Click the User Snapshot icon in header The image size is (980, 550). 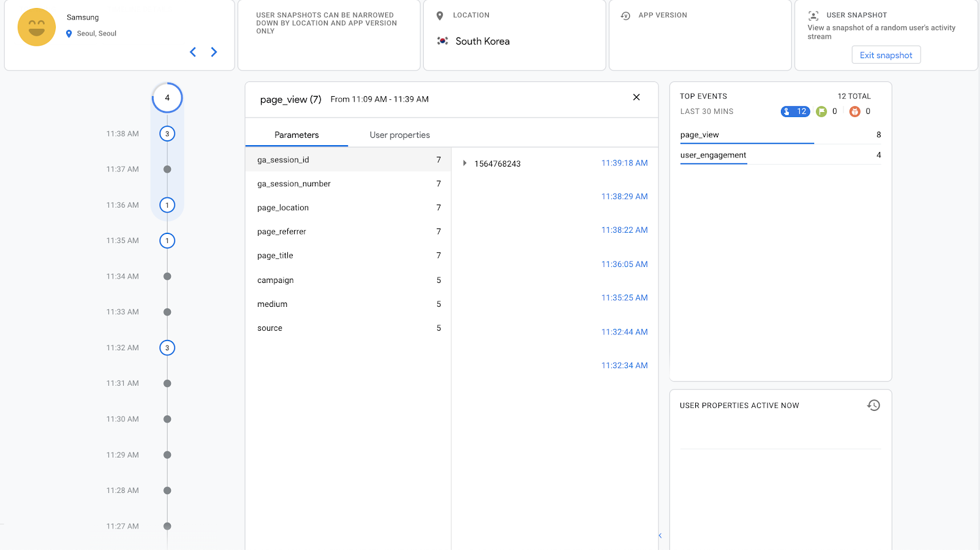[813, 16]
